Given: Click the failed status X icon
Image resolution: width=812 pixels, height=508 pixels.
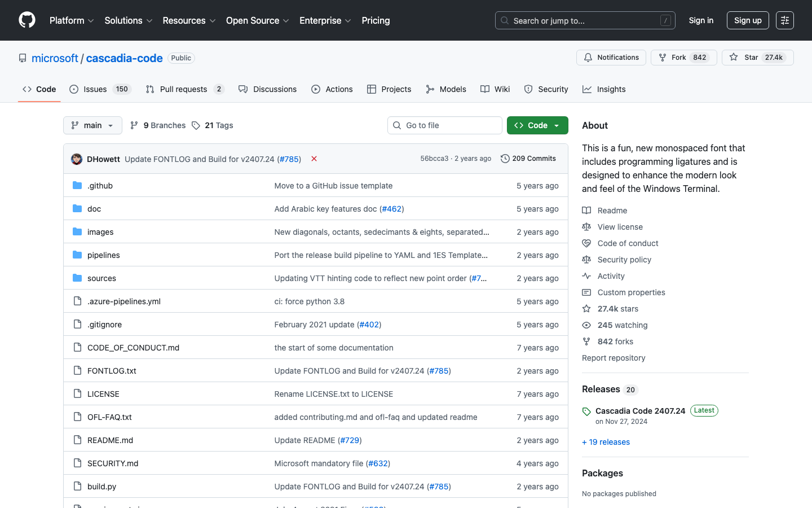Looking at the screenshot, I should (x=314, y=159).
